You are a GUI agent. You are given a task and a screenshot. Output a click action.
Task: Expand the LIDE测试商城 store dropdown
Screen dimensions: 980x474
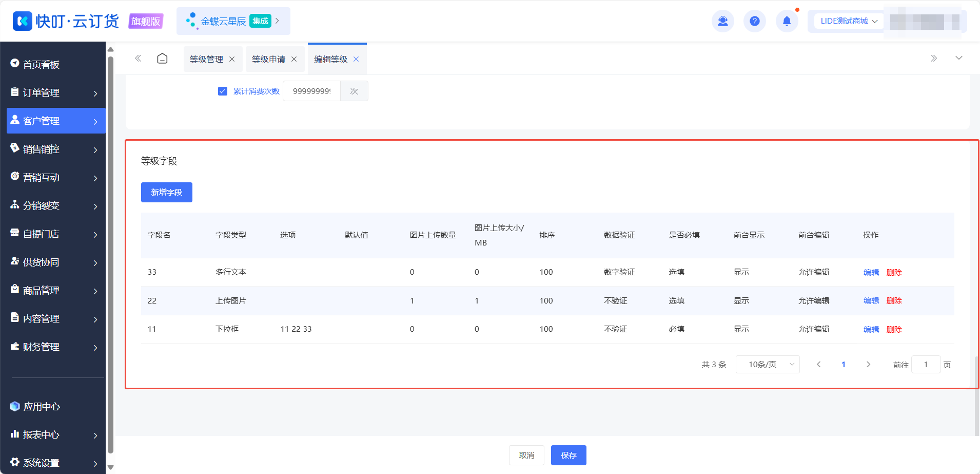(849, 21)
